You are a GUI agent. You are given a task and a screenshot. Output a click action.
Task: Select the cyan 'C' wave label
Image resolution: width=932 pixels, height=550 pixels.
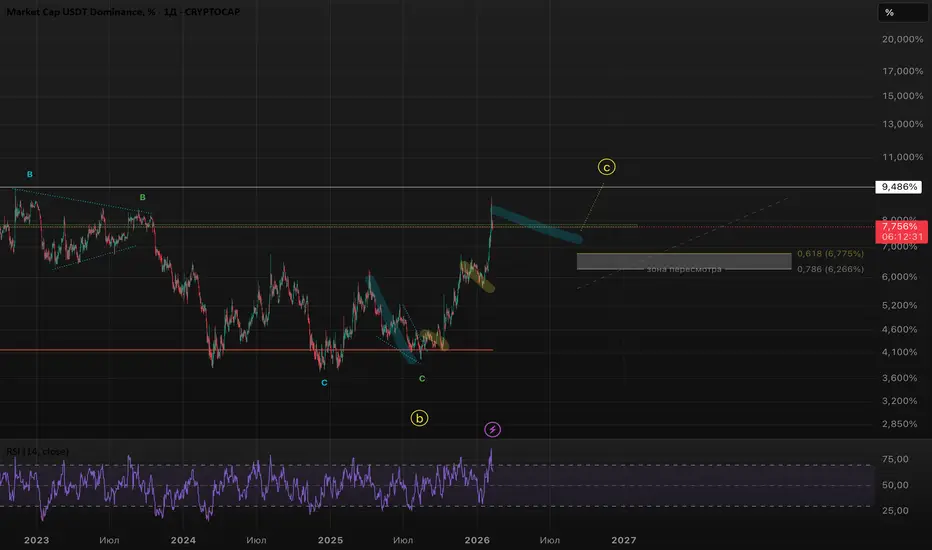coord(324,382)
